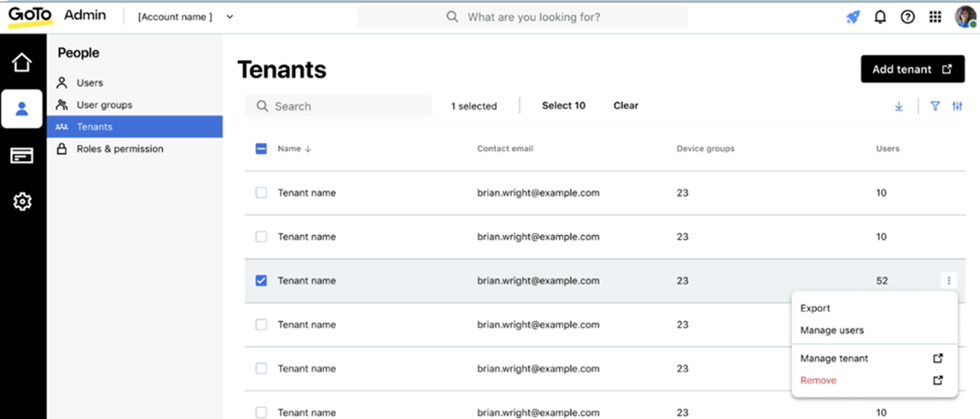
Task: Expand the account name dropdown
Action: click(x=230, y=17)
